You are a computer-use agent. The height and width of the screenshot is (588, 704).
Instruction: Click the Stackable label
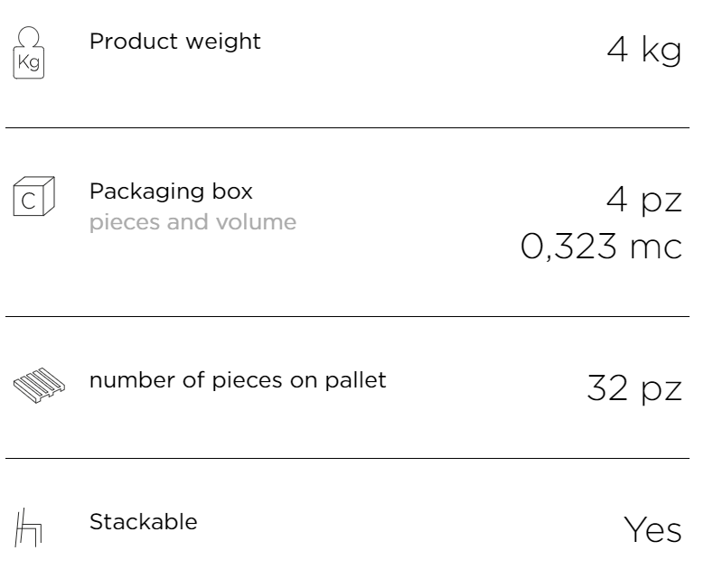144,521
